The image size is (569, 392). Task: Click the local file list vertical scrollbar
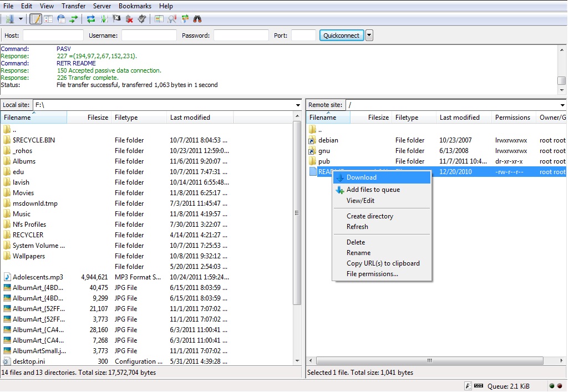coord(297,213)
